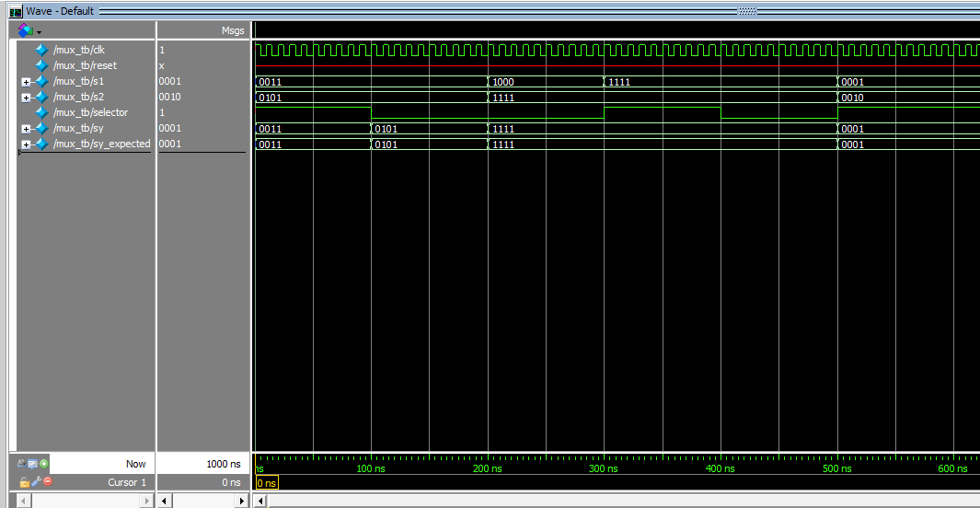Click the 200 ns timeline label
The image size is (980, 508).
coord(488,468)
